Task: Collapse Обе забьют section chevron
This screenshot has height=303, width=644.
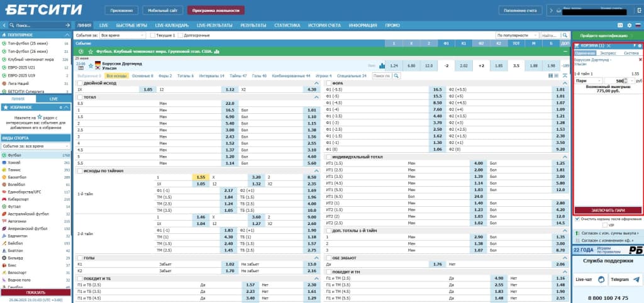Action: [x=565, y=258]
